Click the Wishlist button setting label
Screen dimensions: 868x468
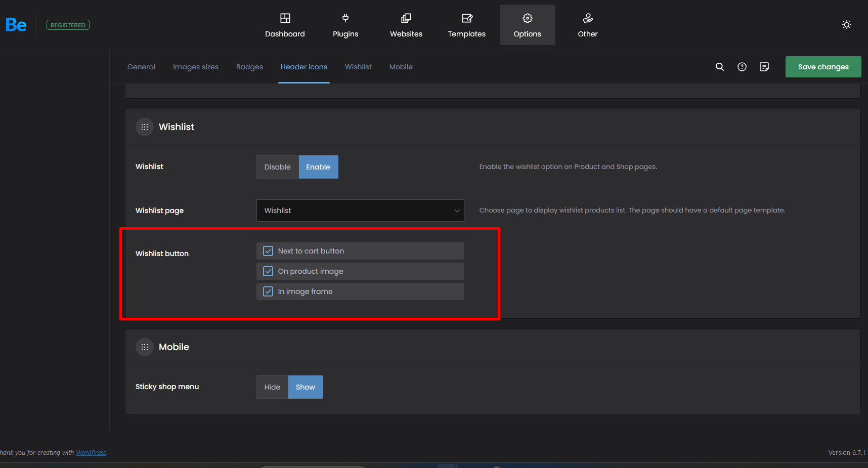tap(162, 253)
